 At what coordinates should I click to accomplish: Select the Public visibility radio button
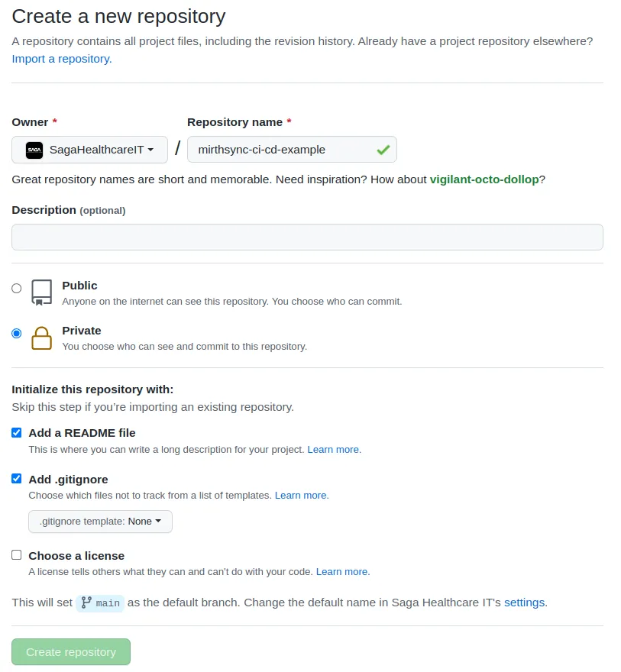17,289
